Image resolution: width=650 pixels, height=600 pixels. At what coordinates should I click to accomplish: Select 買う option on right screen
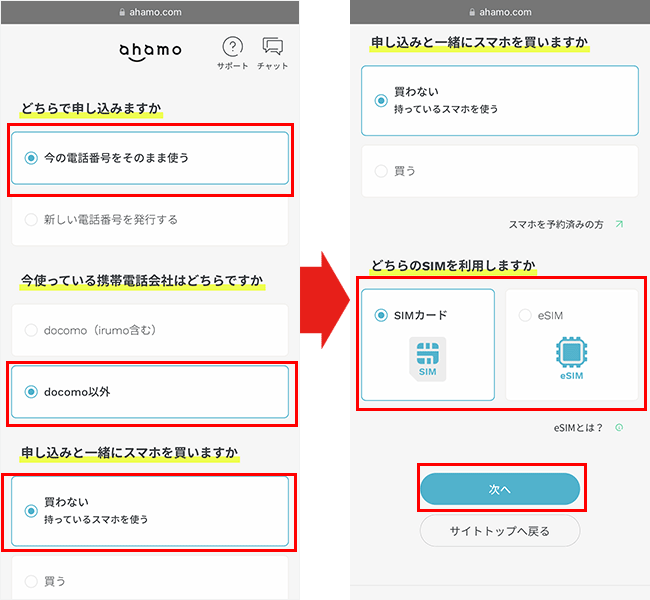(x=500, y=171)
